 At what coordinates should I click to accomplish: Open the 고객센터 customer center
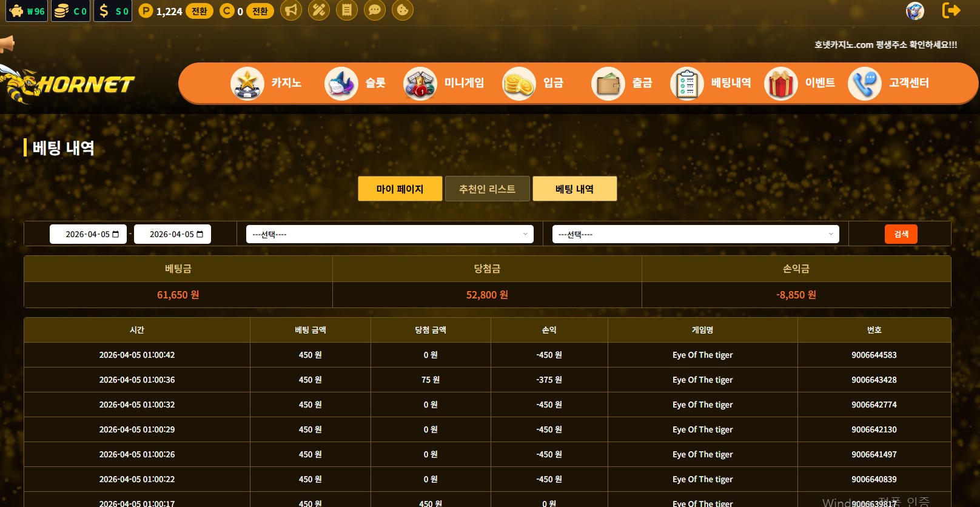[888, 83]
